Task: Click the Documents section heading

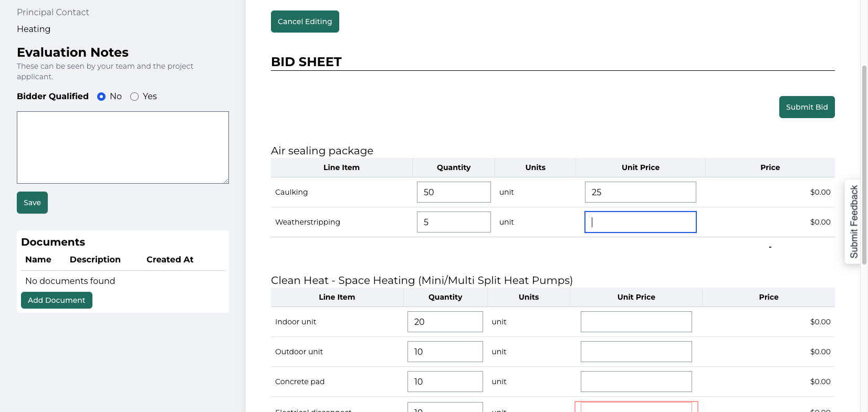Action: (53, 242)
